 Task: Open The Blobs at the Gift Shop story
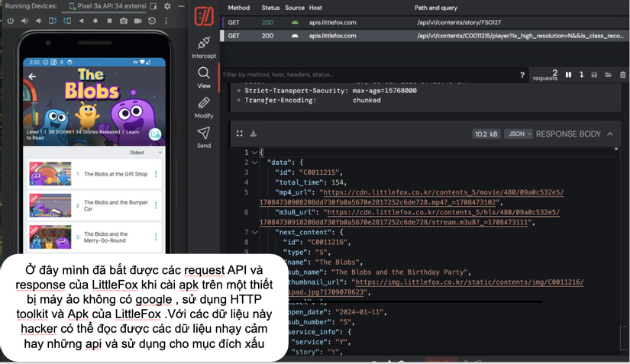(x=95, y=174)
